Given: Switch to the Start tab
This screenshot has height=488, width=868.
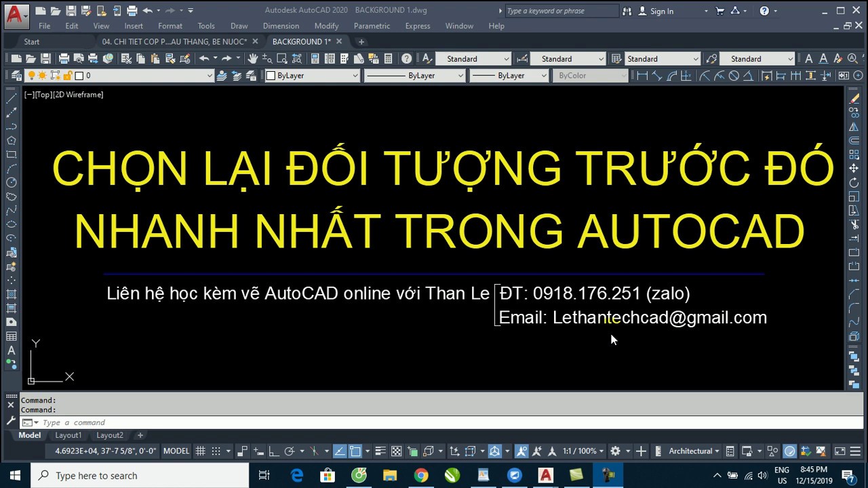Looking at the screenshot, I should coord(31,41).
